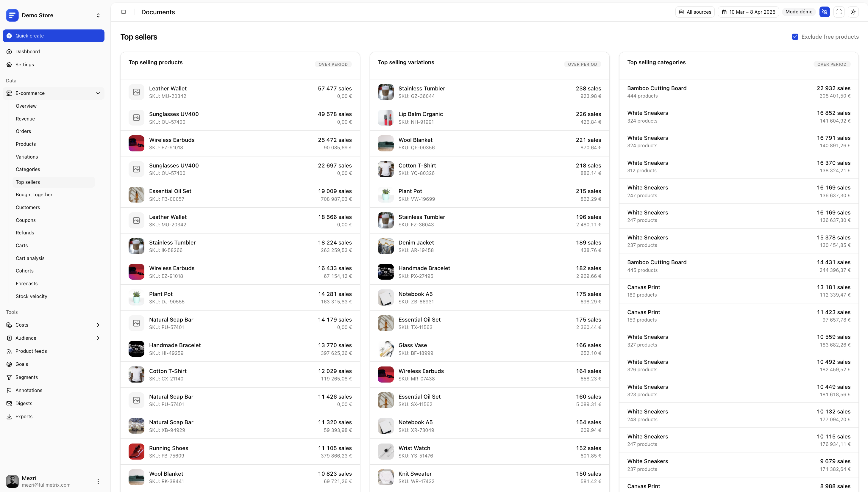The width and height of the screenshot is (868, 492).
Task: Expand the Costs submenu
Action: (98, 325)
